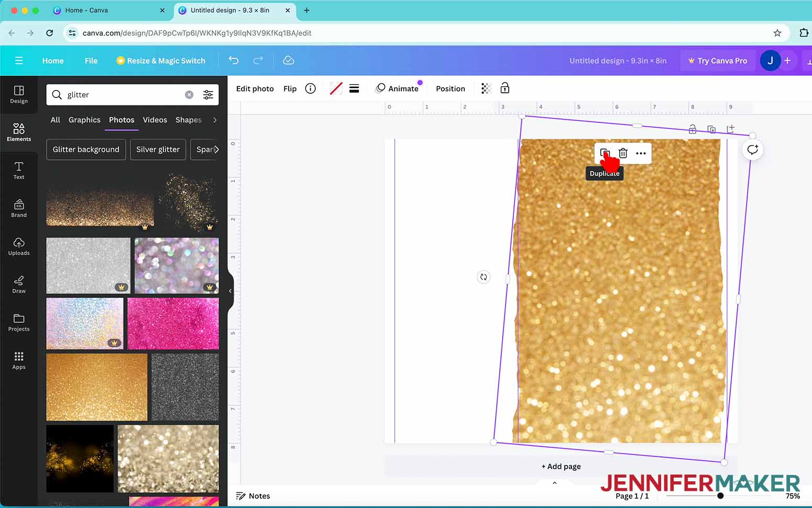Open the Brand panel in sidebar

pos(19,208)
